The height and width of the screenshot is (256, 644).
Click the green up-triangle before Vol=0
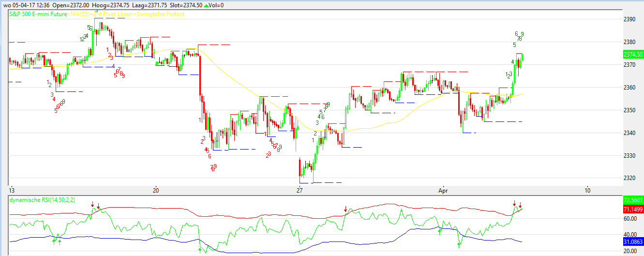207,5
